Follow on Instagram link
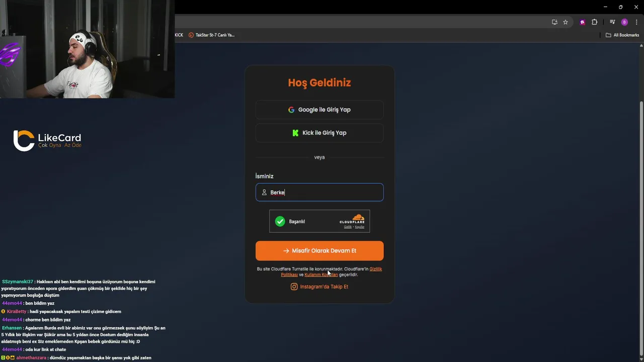 [x=319, y=287]
